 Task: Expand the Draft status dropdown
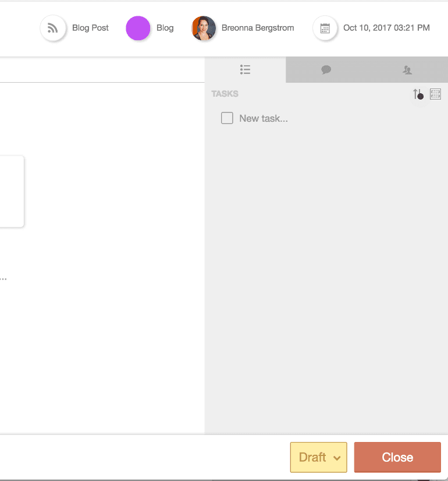(x=319, y=457)
